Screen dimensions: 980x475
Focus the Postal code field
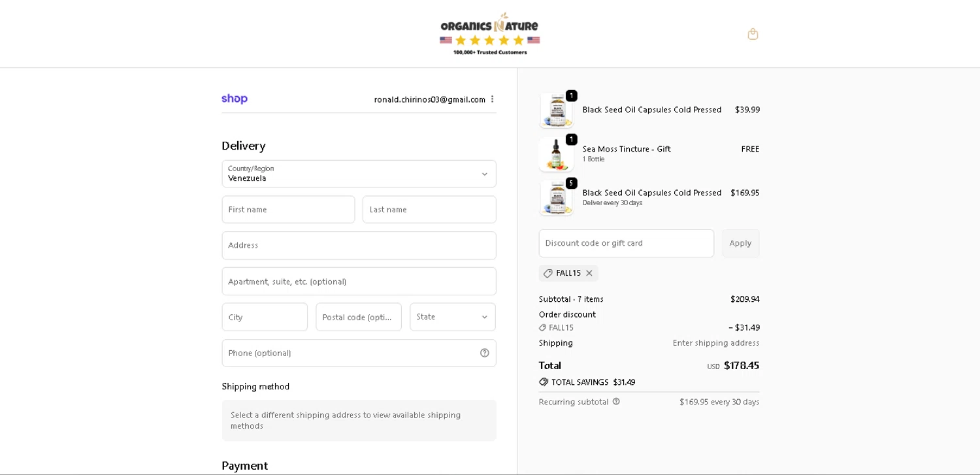(359, 317)
